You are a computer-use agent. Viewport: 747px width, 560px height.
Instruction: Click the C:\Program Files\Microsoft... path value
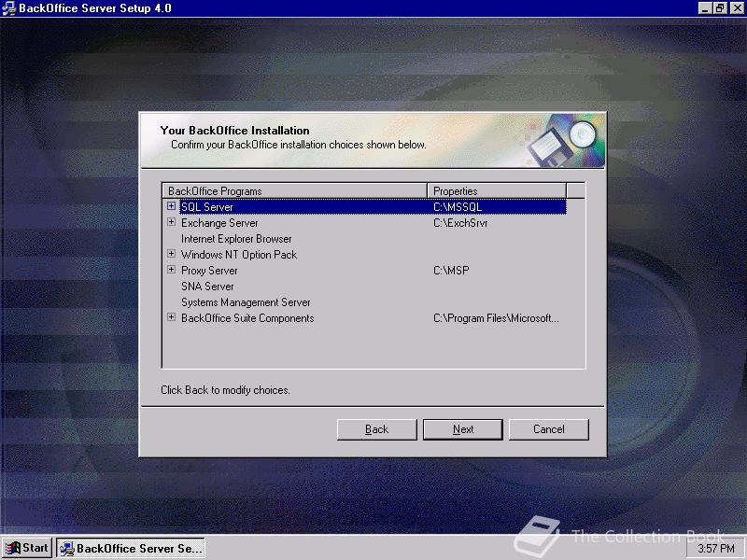(496, 318)
